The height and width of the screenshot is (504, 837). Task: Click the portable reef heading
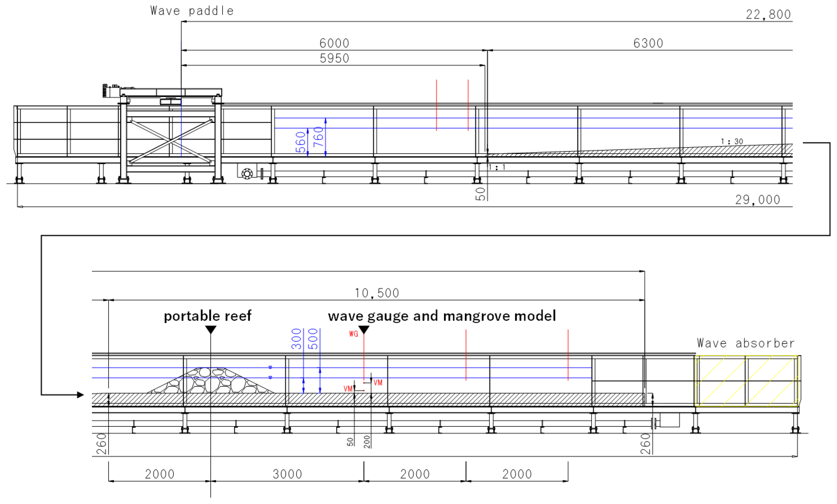[207, 316]
